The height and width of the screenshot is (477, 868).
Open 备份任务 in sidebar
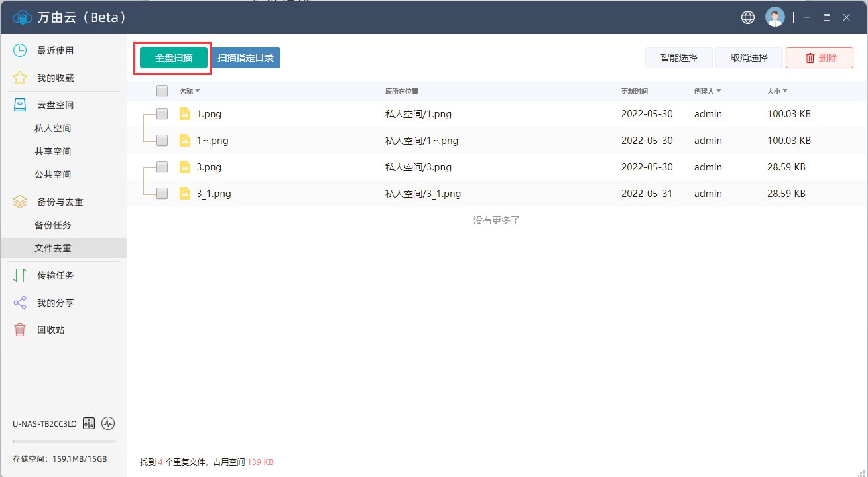click(x=53, y=225)
